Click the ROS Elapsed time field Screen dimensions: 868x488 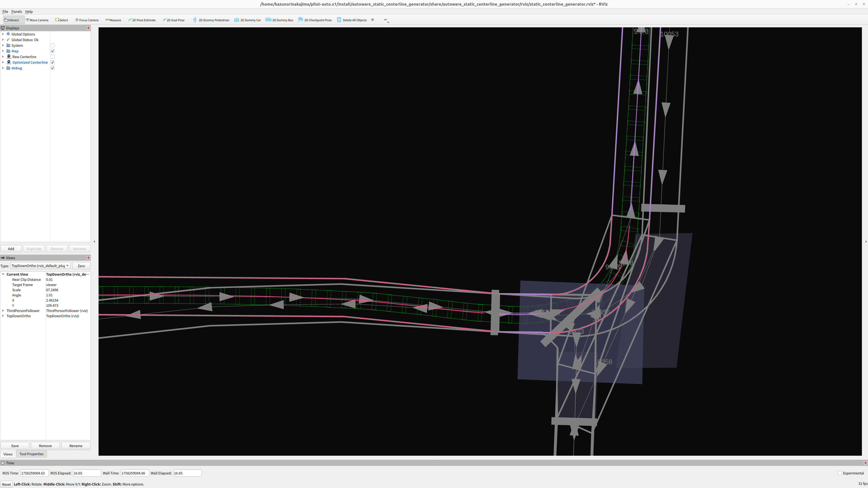pyautogui.click(x=87, y=473)
